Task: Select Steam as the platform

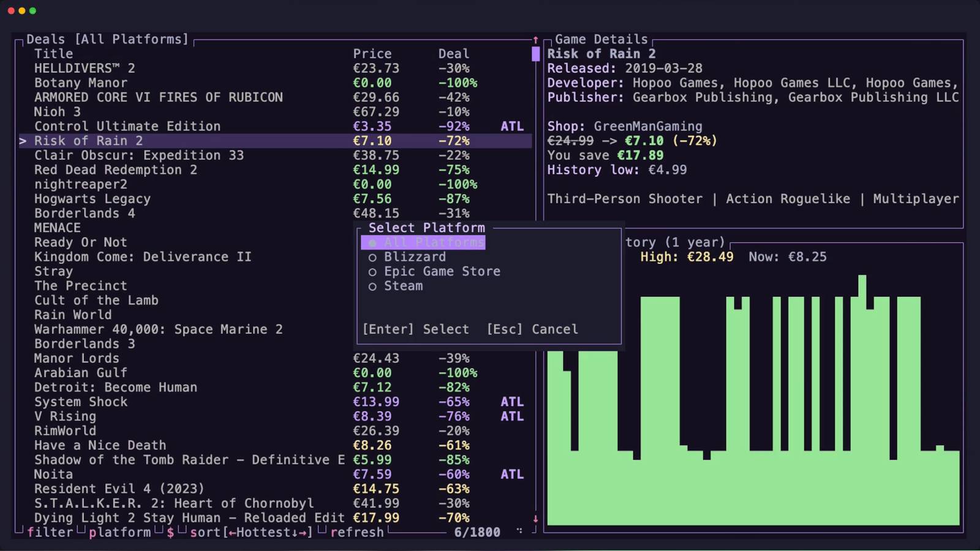Action: (396, 286)
